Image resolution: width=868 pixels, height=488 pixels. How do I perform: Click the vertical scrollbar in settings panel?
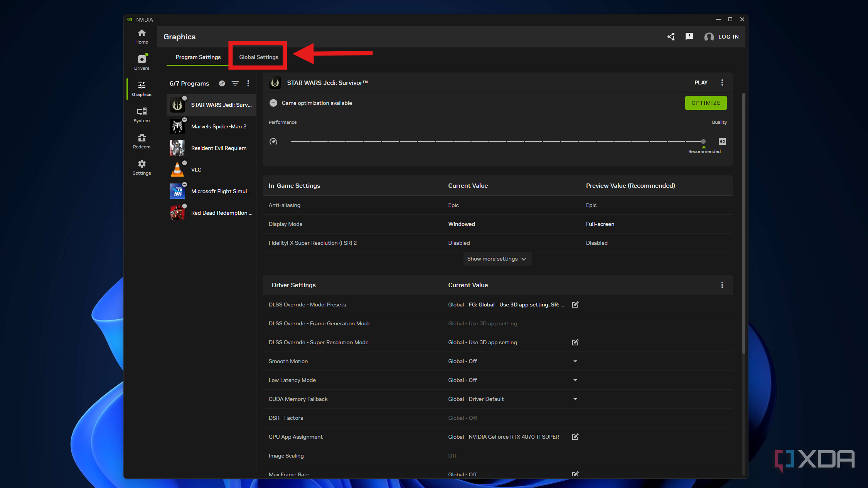tap(743, 224)
